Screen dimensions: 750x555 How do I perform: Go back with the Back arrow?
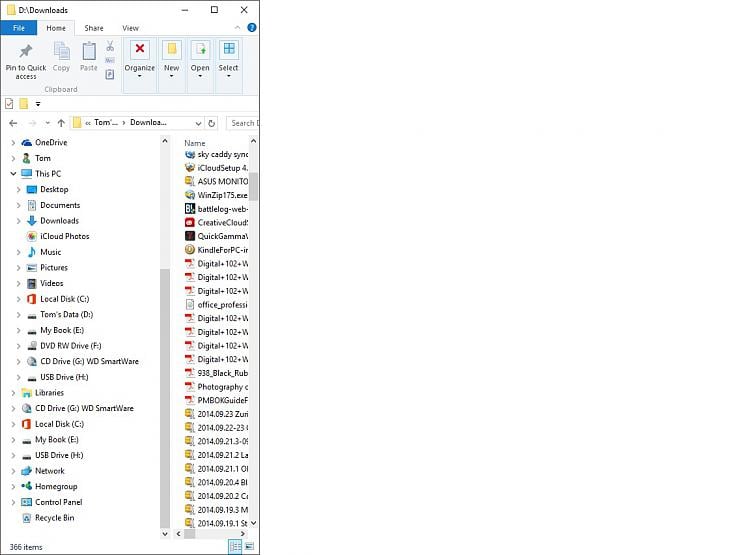[x=13, y=123]
